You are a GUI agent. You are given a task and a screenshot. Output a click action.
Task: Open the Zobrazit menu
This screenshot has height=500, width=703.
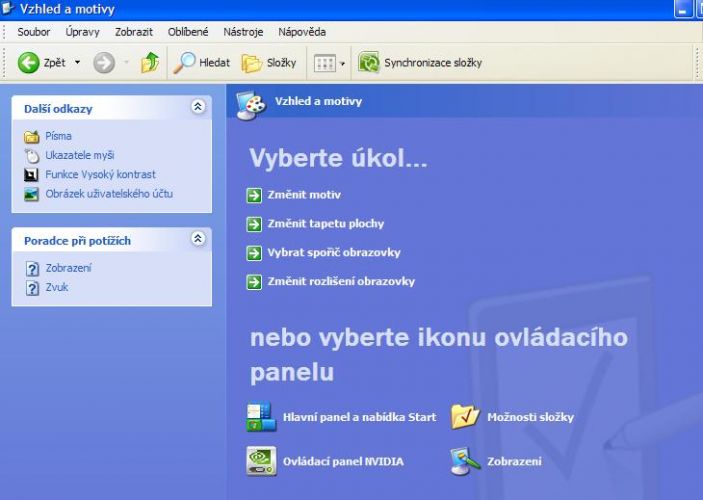point(134,32)
